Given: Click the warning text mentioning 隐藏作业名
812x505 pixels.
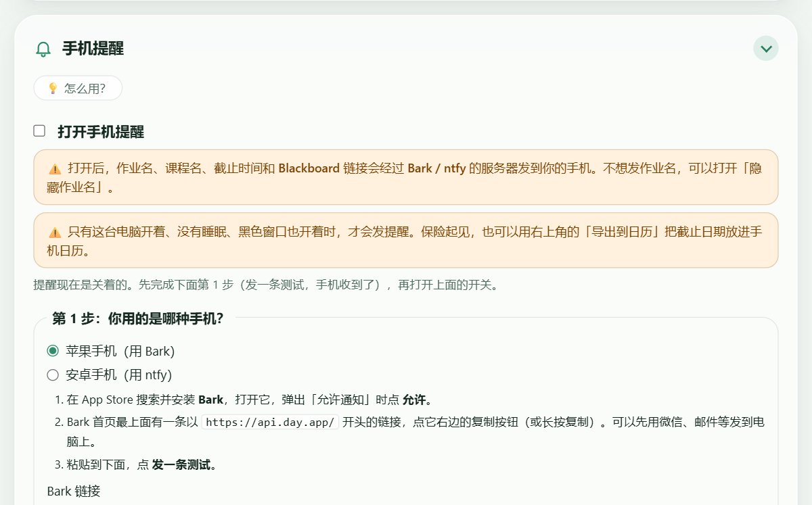Looking at the screenshot, I should 405,178.
